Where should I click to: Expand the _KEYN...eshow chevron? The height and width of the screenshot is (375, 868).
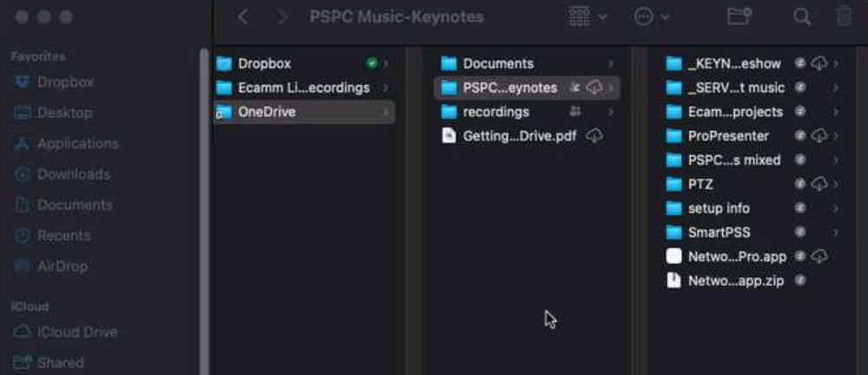point(835,63)
